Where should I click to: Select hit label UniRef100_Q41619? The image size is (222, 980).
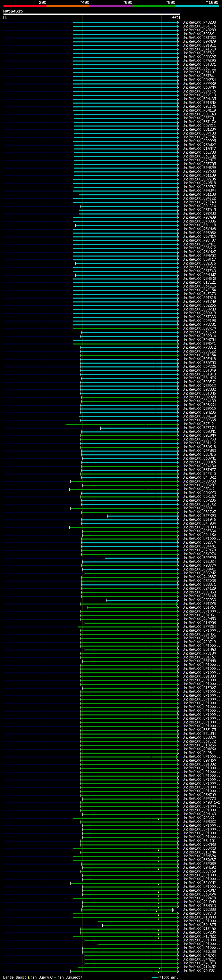pos(199,49)
